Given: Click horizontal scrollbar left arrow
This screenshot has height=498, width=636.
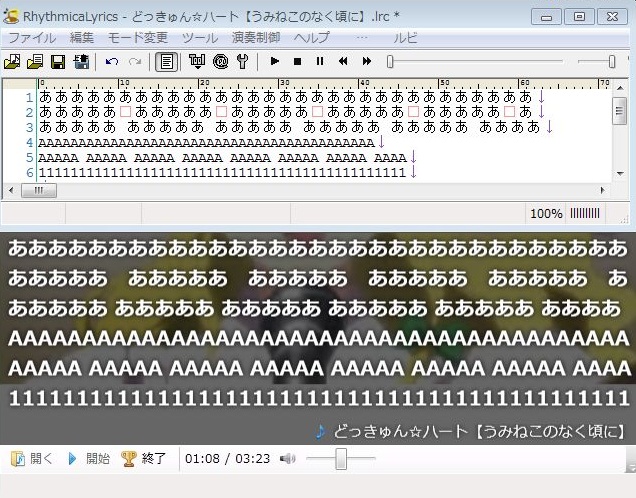Looking at the screenshot, I should click(11, 190).
